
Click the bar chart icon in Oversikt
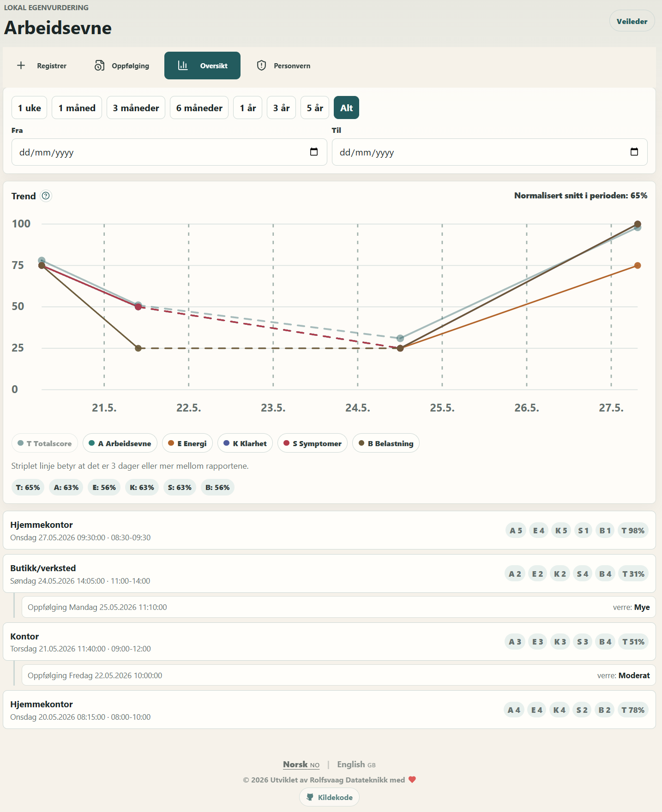click(183, 66)
